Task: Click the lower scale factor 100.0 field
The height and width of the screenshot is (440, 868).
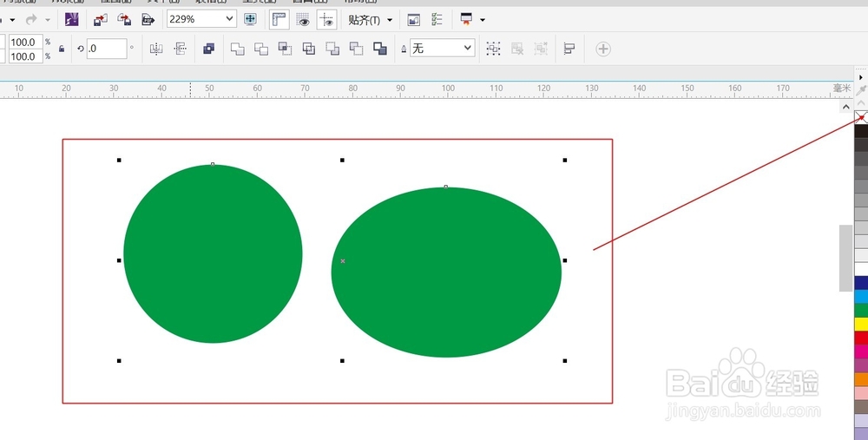Action: pos(25,56)
